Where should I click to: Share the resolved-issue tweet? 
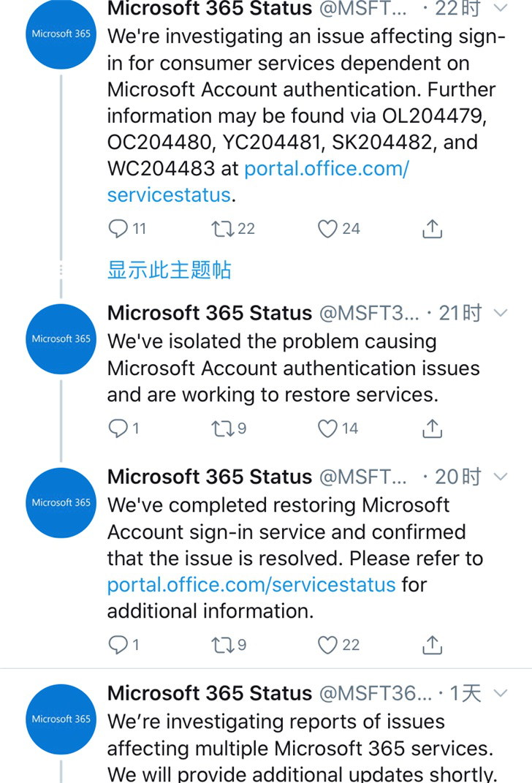click(x=432, y=645)
